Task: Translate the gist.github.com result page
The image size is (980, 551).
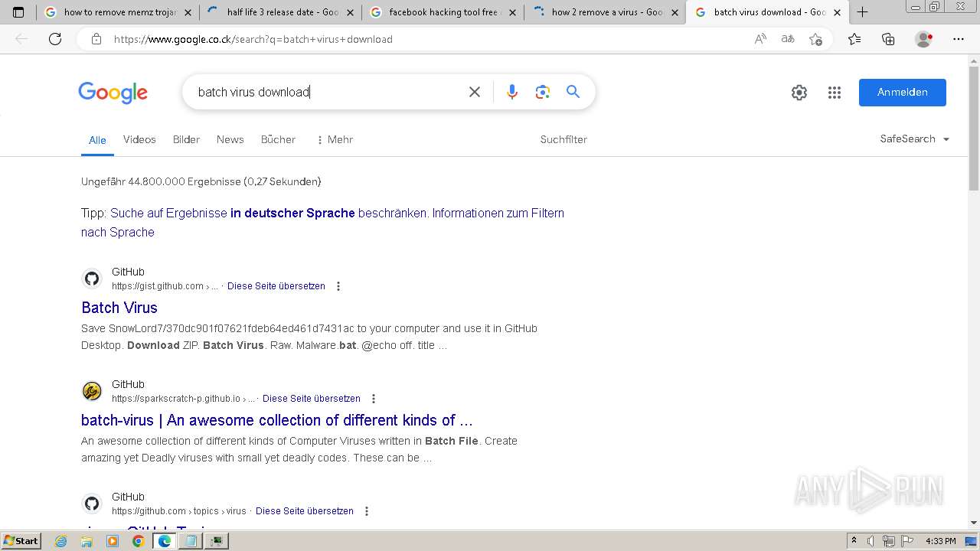Action: pos(276,286)
